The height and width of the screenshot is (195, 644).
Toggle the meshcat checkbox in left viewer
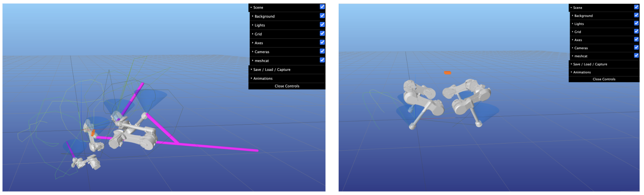coord(322,60)
